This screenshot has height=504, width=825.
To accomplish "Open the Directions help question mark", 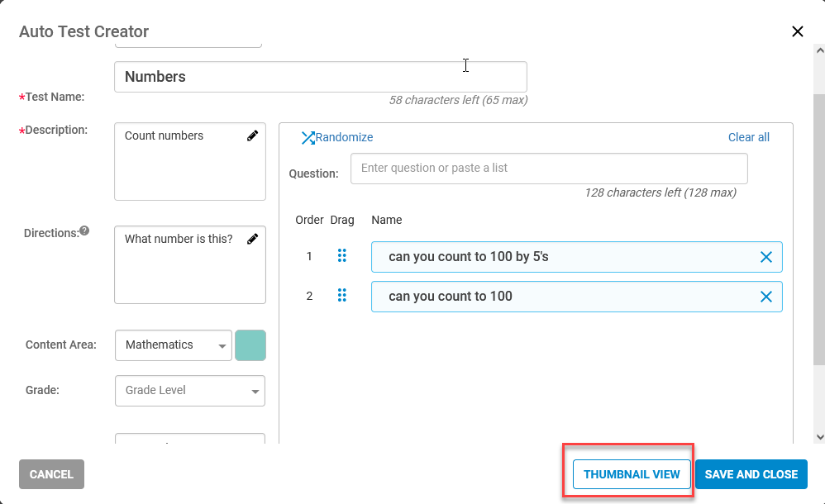I will [x=84, y=231].
